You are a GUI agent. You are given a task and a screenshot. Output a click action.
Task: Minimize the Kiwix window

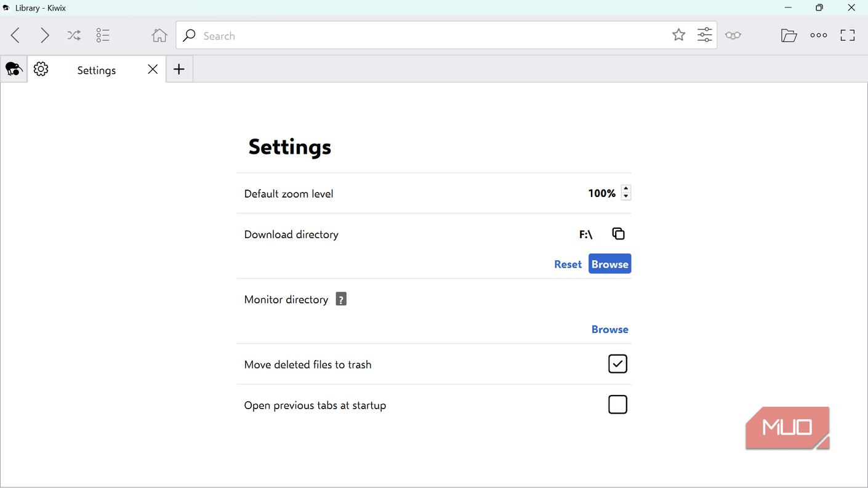coord(789,8)
